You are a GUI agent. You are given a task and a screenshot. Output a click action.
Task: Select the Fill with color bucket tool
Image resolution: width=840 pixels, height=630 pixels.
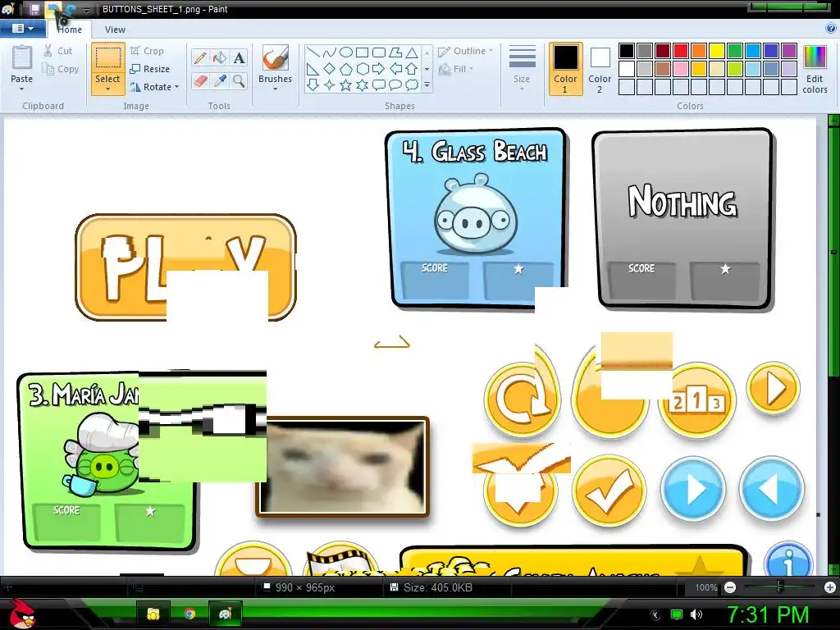coord(220,58)
